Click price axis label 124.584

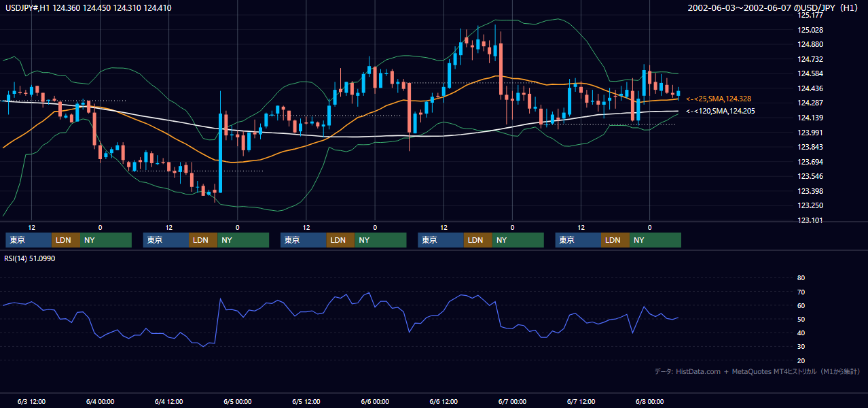coord(810,73)
